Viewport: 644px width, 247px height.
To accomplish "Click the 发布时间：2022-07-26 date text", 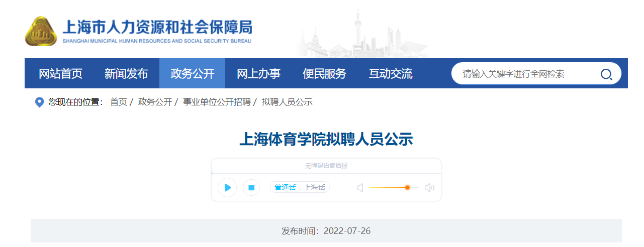I will [326, 231].
